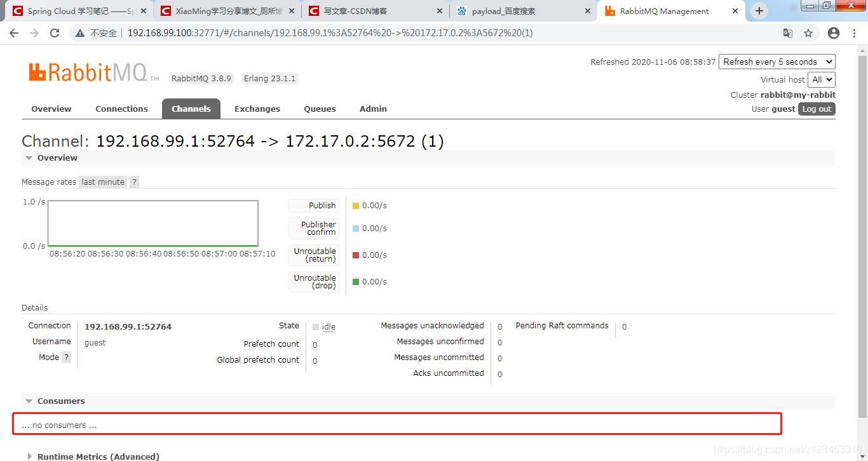Click the Publisher confirm rate label
This screenshot has width=868, height=461.
coord(315,229)
